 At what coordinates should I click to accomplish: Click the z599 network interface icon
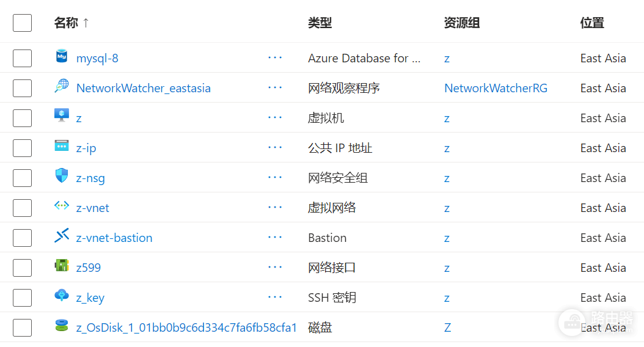(x=62, y=265)
